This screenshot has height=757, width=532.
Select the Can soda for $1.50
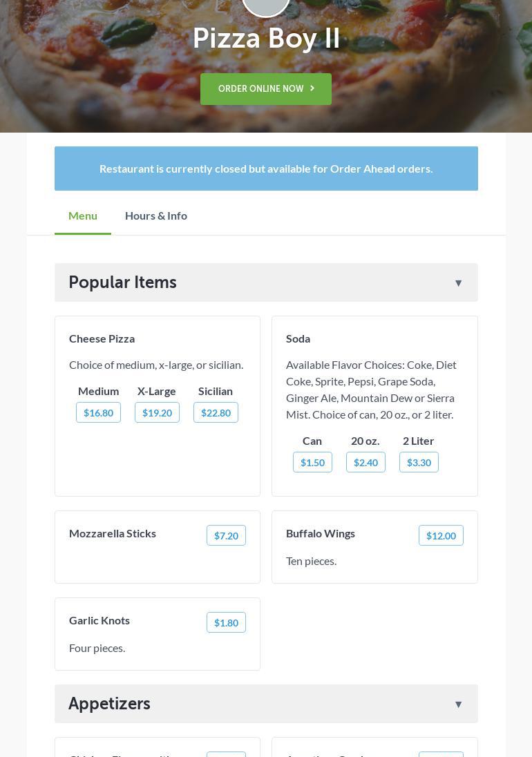pos(312,462)
